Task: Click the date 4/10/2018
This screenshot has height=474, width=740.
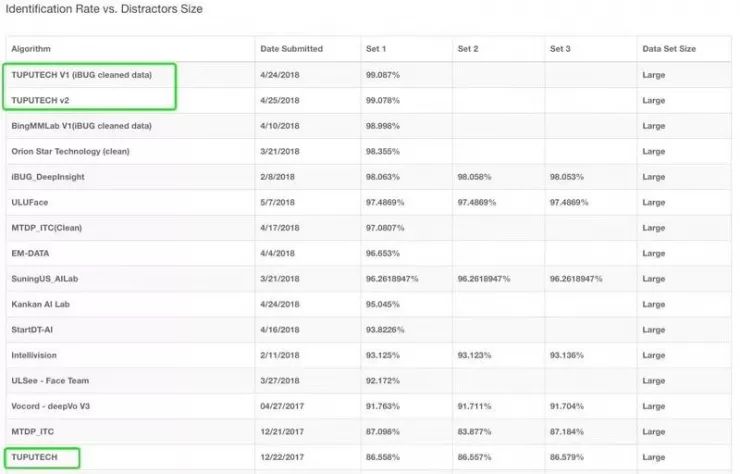Action: coord(280,126)
